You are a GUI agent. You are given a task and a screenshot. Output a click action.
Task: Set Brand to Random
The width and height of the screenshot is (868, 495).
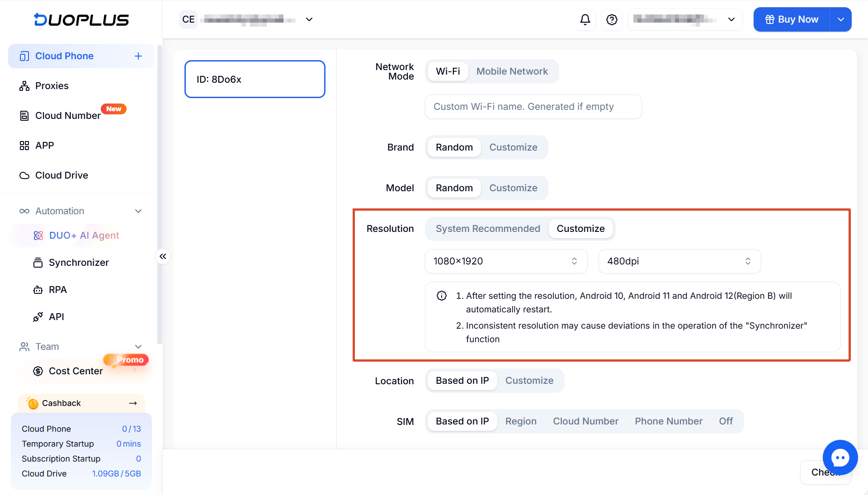454,147
